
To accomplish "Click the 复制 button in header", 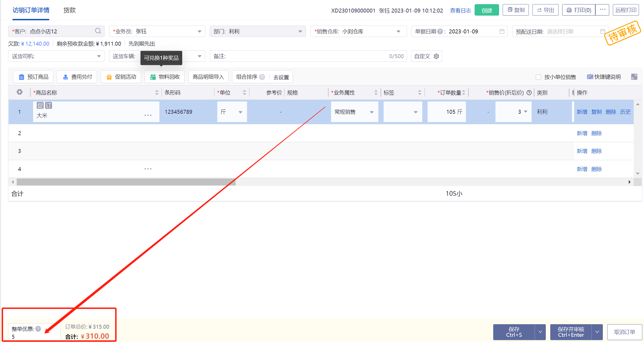I will [516, 10].
